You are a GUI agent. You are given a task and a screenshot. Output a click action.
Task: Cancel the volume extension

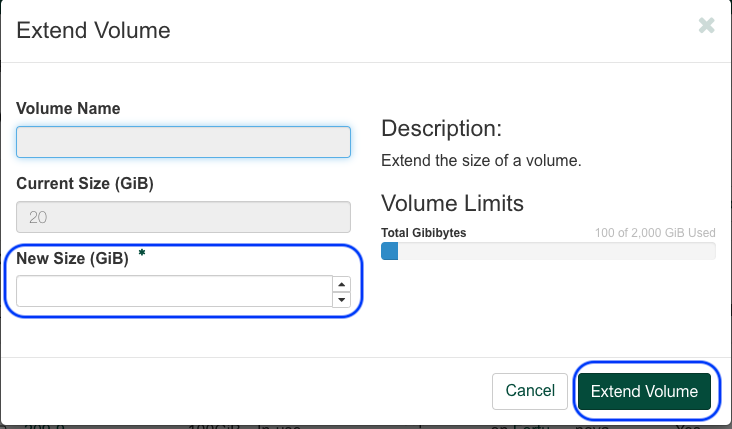point(530,391)
